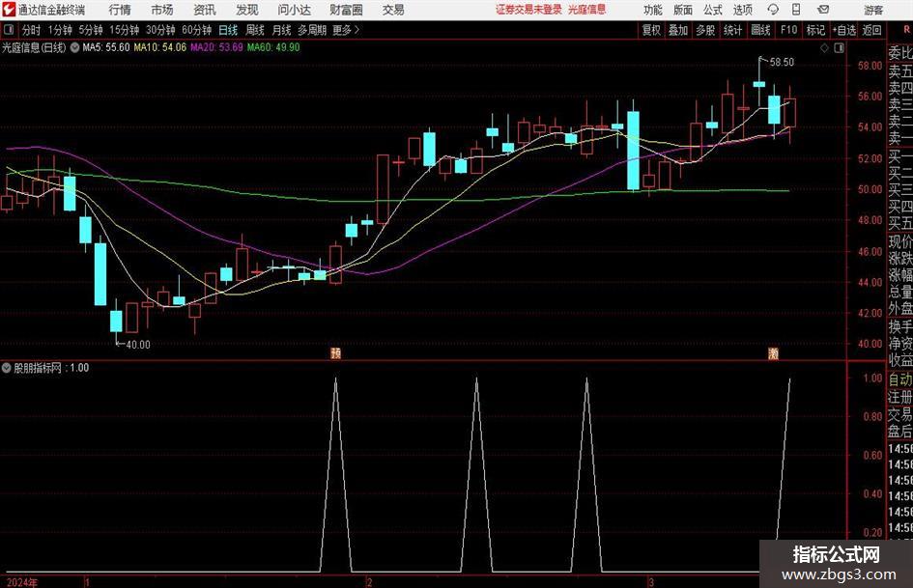This screenshot has height=588, width=913.
Task: Open the 版面 menu
Action: [682, 10]
